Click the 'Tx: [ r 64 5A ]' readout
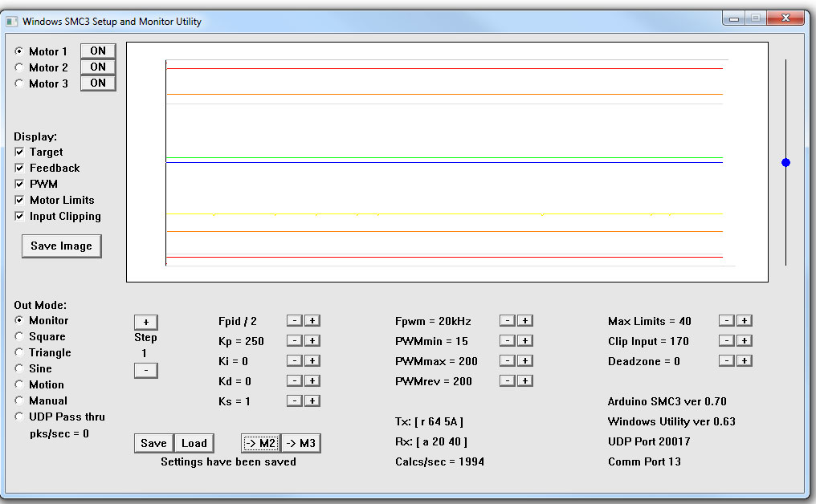Screen dimensions: 816x504 pos(430,422)
